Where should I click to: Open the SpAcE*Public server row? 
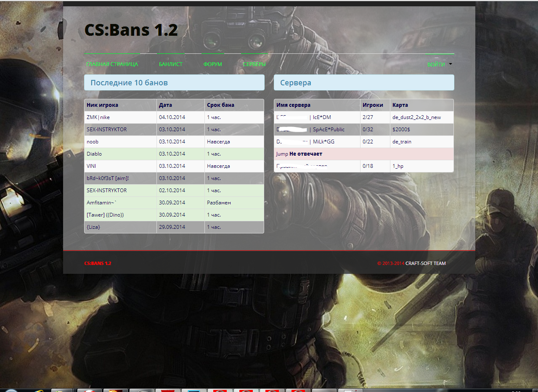[364, 130]
